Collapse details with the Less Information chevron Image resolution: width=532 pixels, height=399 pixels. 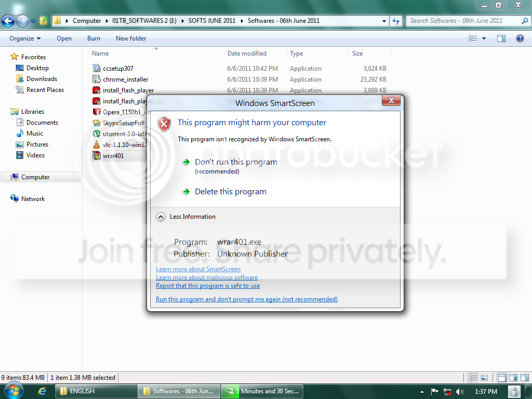(x=161, y=217)
